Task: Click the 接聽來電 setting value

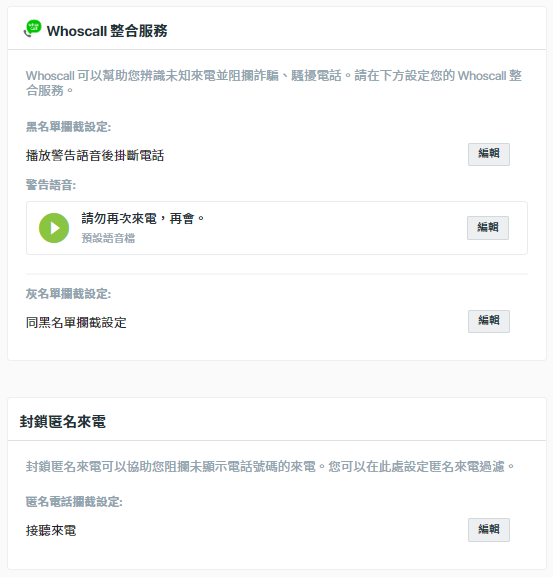Action: [51, 530]
